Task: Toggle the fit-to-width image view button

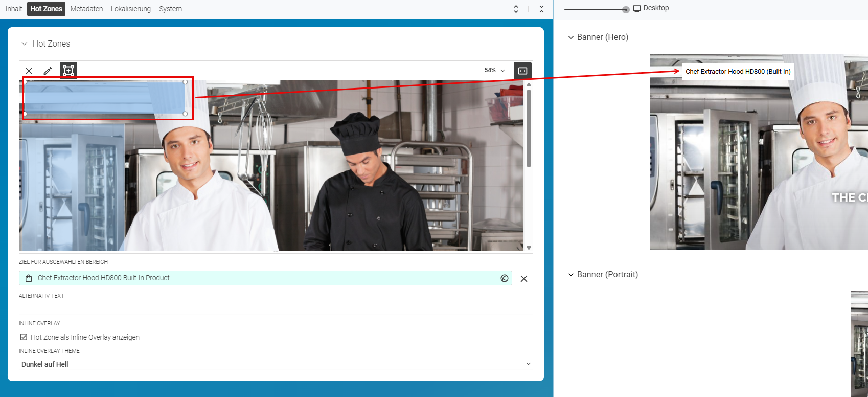Action: (x=522, y=71)
